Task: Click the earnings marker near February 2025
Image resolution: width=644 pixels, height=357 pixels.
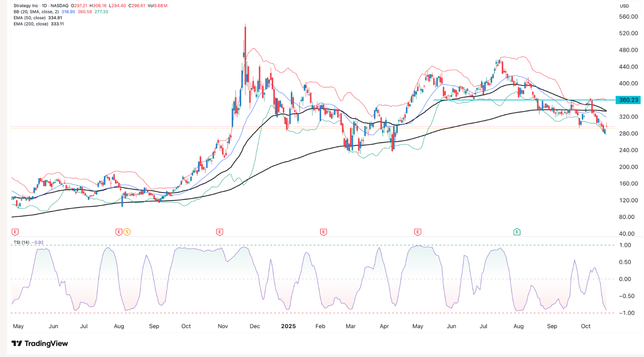Action: coord(323,232)
